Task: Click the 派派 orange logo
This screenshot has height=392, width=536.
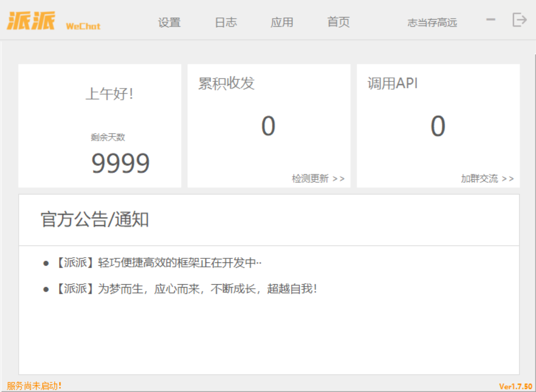Action: pos(31,21)
